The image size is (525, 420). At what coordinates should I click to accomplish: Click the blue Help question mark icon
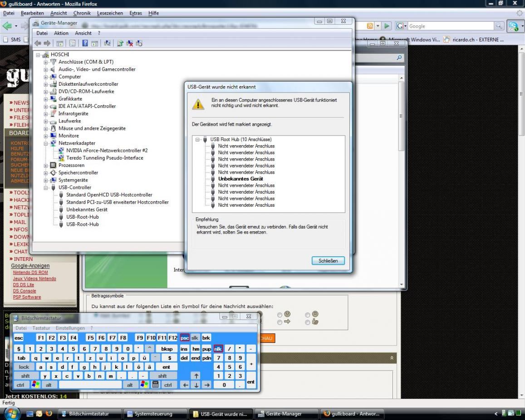[x=85, y=43]
